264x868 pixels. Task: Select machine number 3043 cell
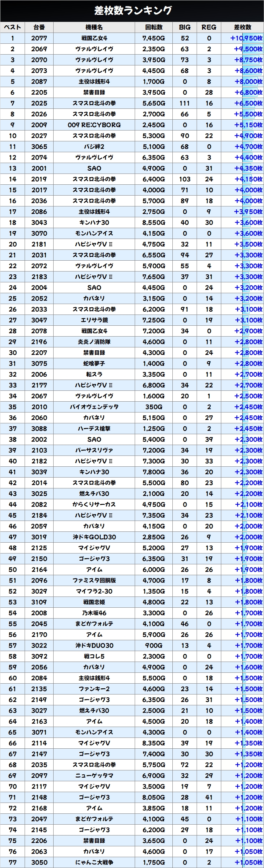39,223
